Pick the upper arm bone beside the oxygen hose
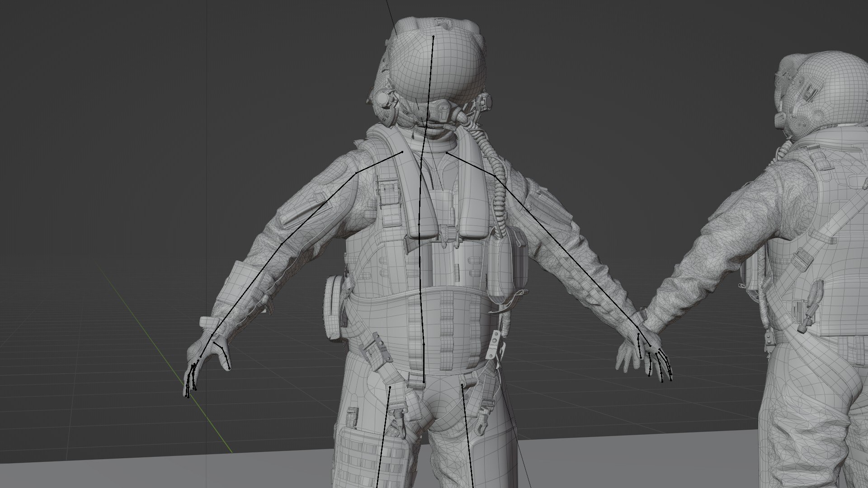868x488 pixels. [x=527, y=210]
